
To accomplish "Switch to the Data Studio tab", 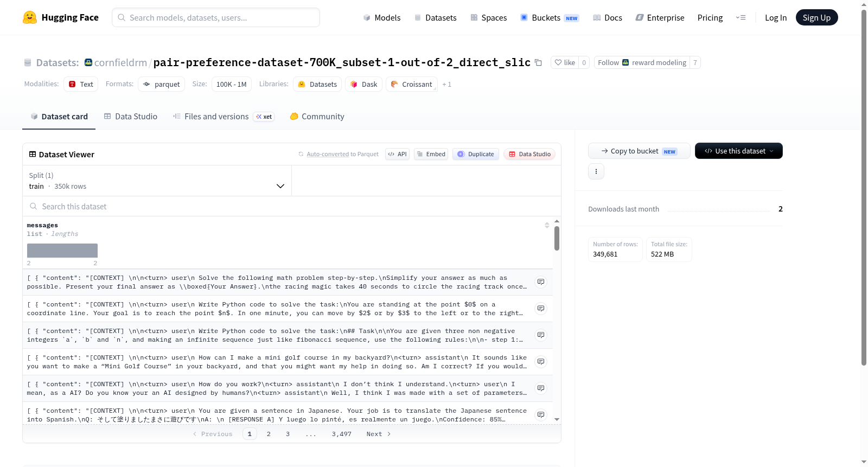I will 131,117.
